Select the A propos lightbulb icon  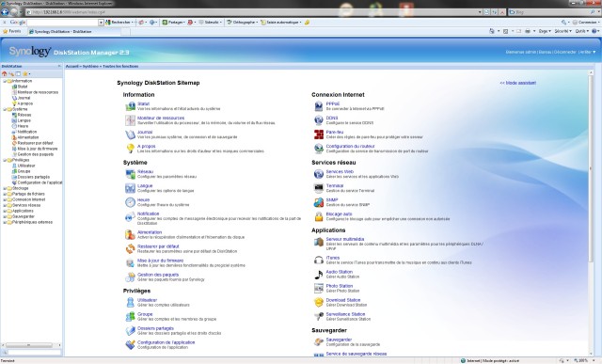[x=130, y=149]
